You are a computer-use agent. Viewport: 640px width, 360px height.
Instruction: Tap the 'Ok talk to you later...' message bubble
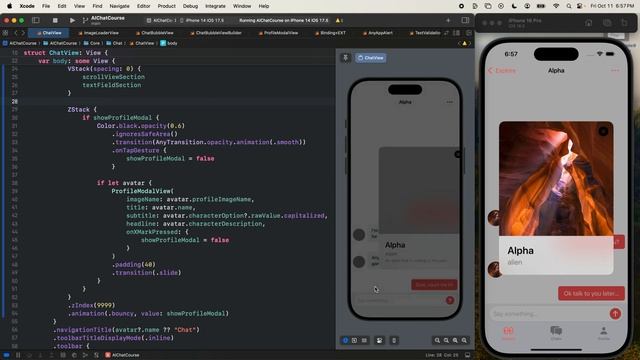(591, 293)
